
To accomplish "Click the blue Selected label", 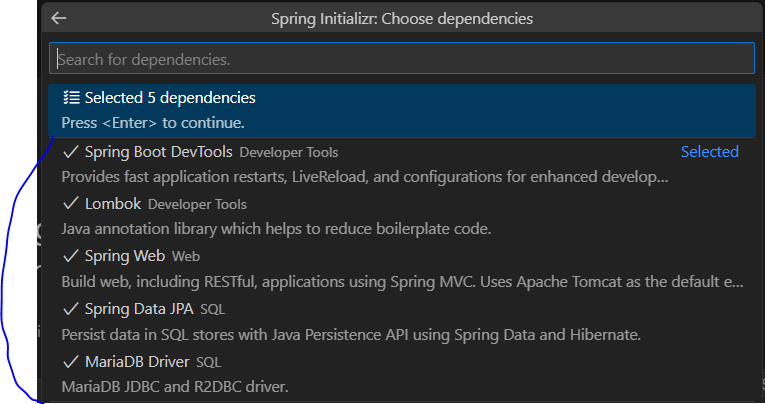I will point(709,152).
